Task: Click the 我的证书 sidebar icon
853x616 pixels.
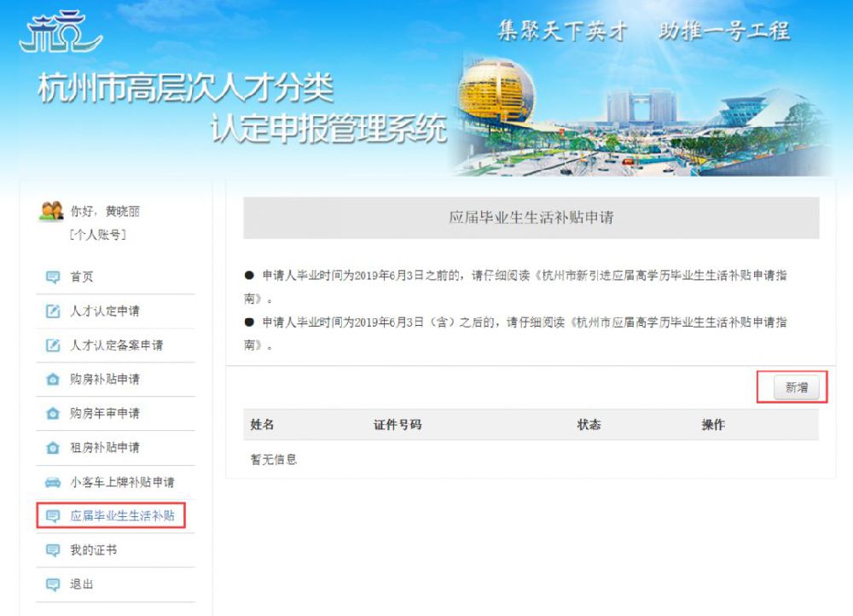Action: pyautogui.click(x=53, y=550)
